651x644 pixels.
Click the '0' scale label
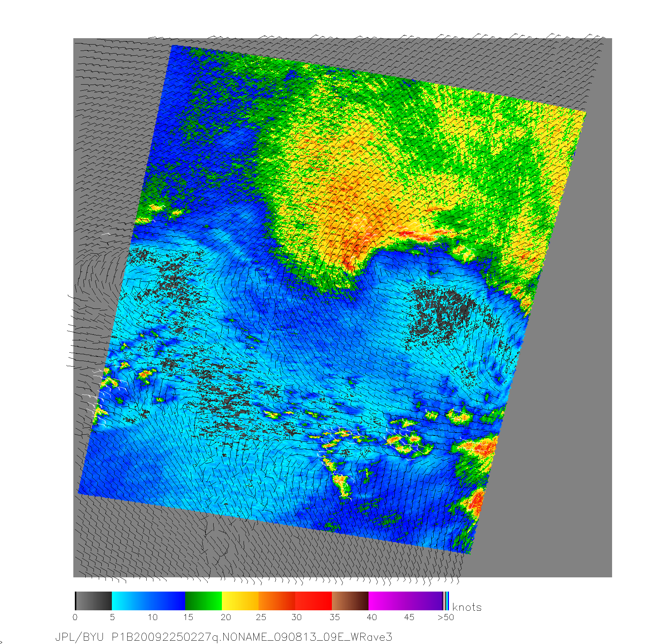[x=75, y=617]
